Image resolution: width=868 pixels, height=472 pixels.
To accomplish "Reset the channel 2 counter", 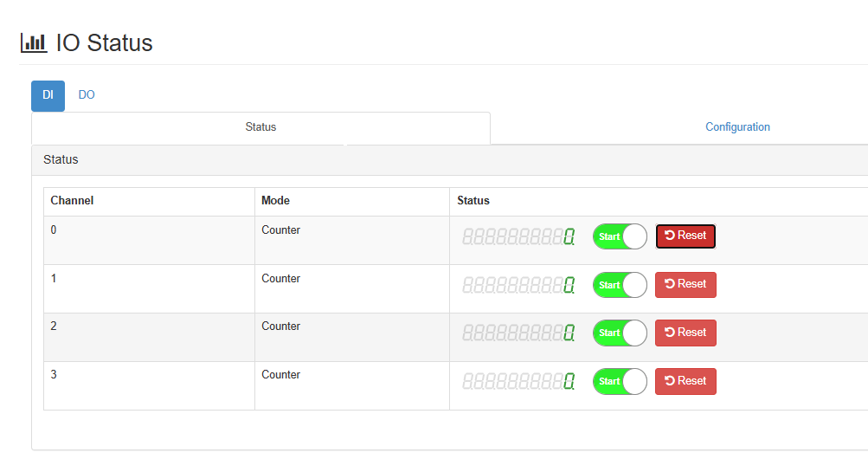I will coord(685,333).
